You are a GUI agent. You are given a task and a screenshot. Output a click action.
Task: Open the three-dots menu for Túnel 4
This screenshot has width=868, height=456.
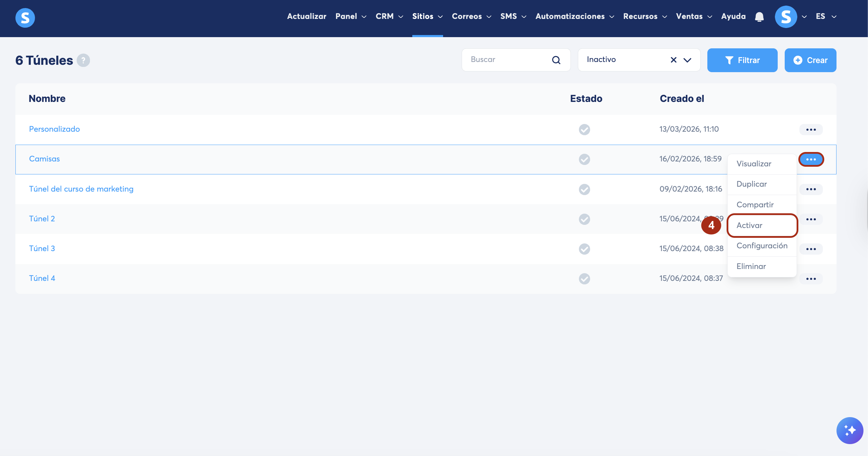pyautogui.click(x=811, y=279)
